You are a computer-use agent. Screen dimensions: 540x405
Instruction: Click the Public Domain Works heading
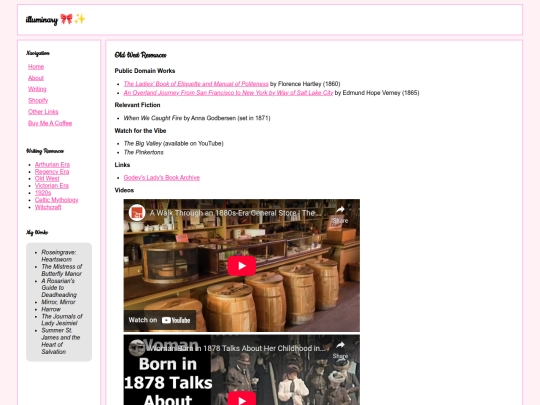pyautogui.click(x=145, y=71)
